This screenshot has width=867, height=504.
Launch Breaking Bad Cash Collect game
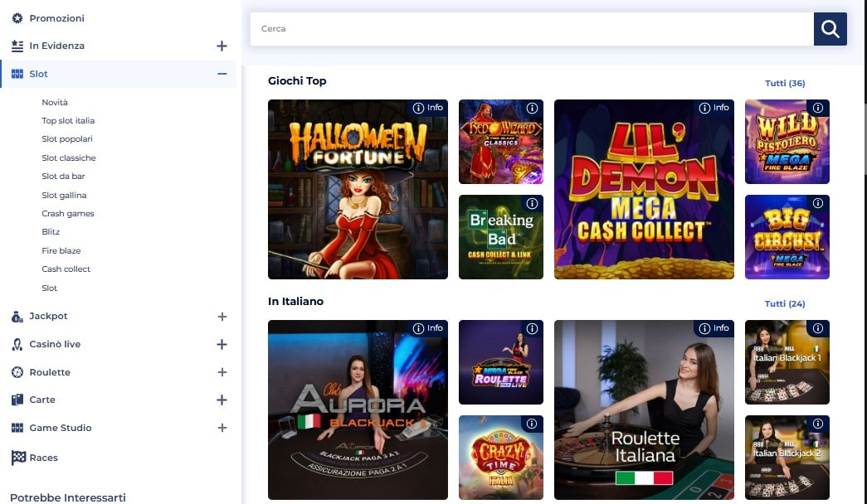[501, 236]
